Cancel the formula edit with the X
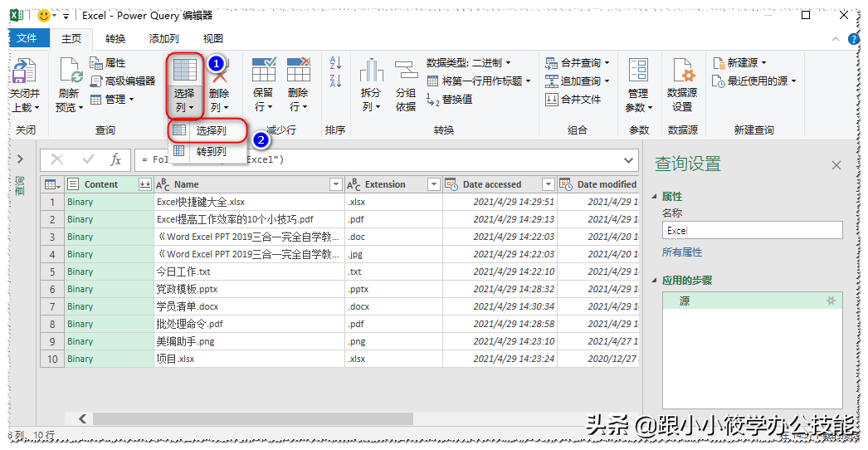868x450 pixels. (x=56, y=160)
